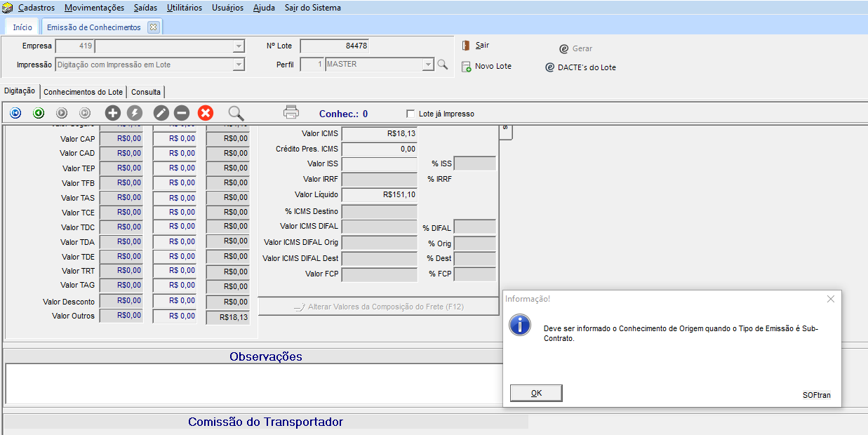Click the toolbar magnifier search icon

coord(236,112)
